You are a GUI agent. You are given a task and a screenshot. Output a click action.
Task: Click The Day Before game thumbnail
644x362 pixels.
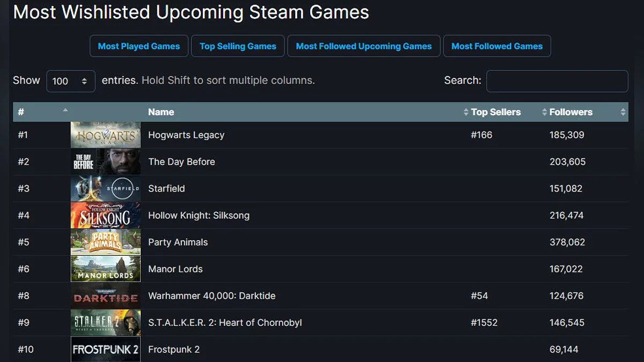click(106, 162)
